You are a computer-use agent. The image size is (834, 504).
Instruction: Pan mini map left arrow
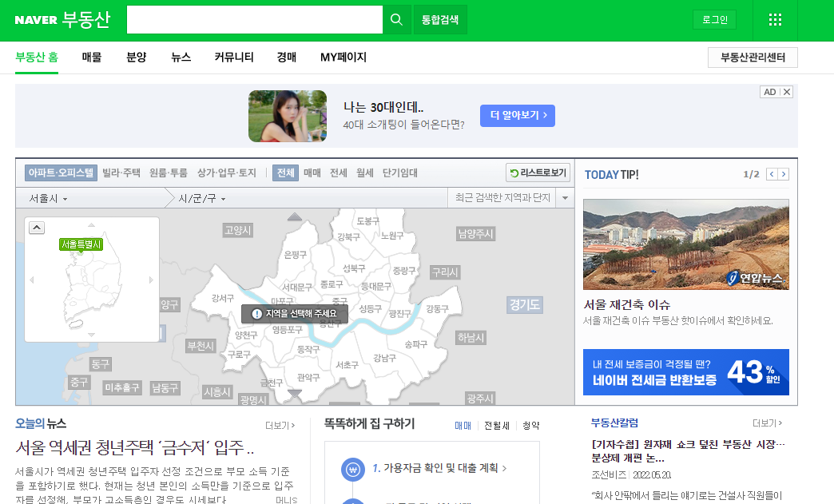(32, 280)
